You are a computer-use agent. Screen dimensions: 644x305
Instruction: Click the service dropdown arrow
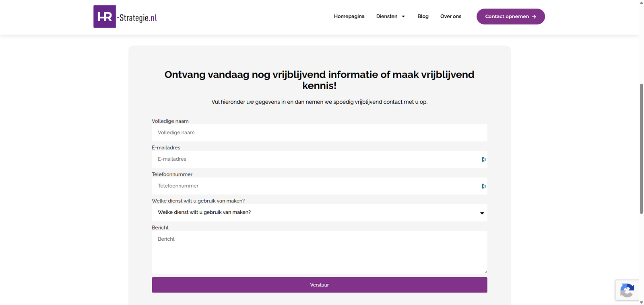(482, 213)
